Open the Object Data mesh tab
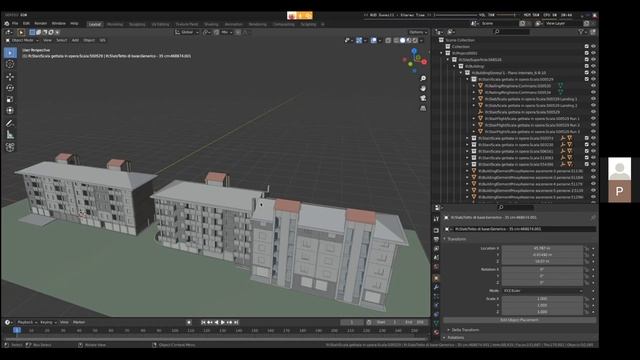 [436, 323]
